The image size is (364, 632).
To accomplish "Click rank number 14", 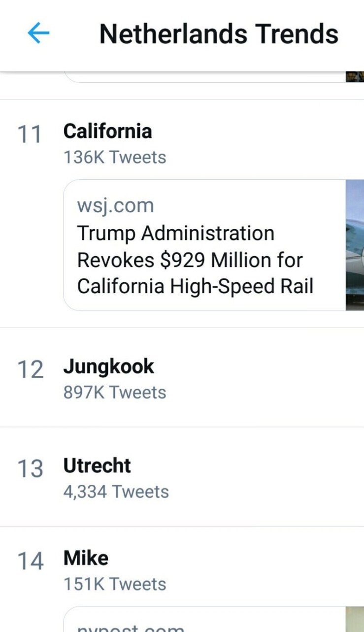I will 30,561.
